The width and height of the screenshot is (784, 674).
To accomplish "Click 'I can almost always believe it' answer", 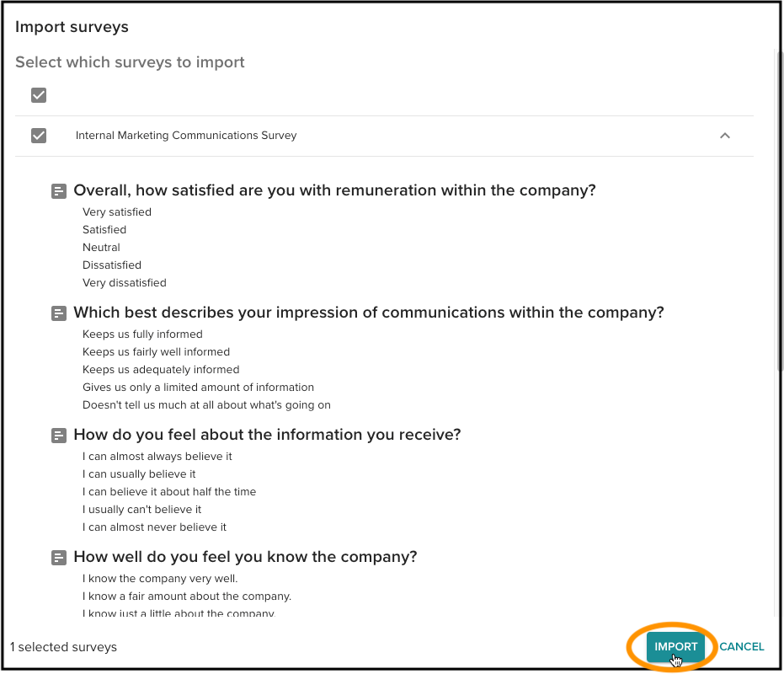I will (x=157, y=457).
